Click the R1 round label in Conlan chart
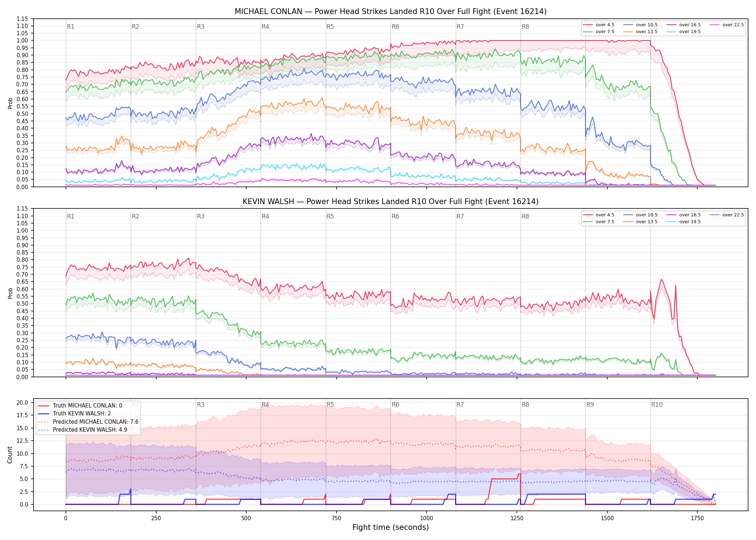Viewport: 756px width, 540px height. (71, 27)
